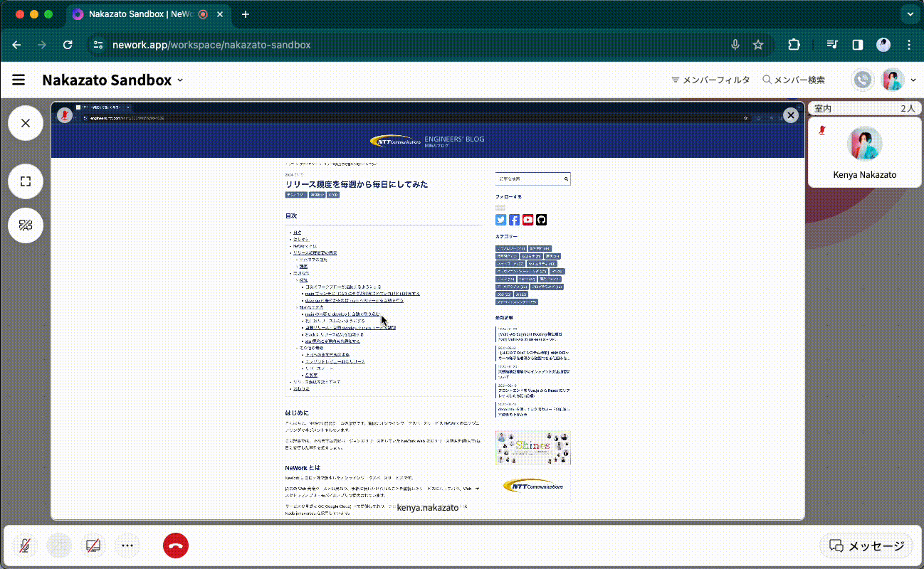
Task: Click the メンバーフィルタ button
Action: pyautogui.click(x=710, y=80)
